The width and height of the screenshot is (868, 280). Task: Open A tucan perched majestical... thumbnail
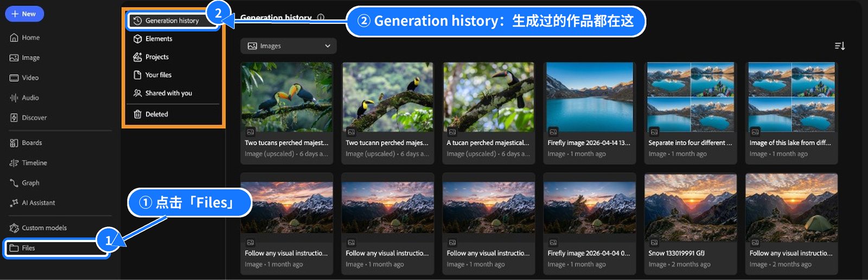click(488, 97)
